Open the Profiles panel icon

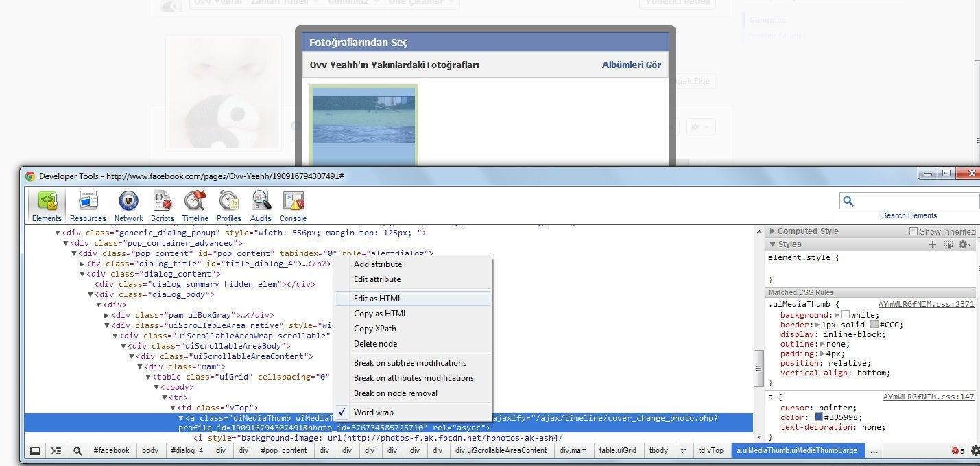pos(228,201)
